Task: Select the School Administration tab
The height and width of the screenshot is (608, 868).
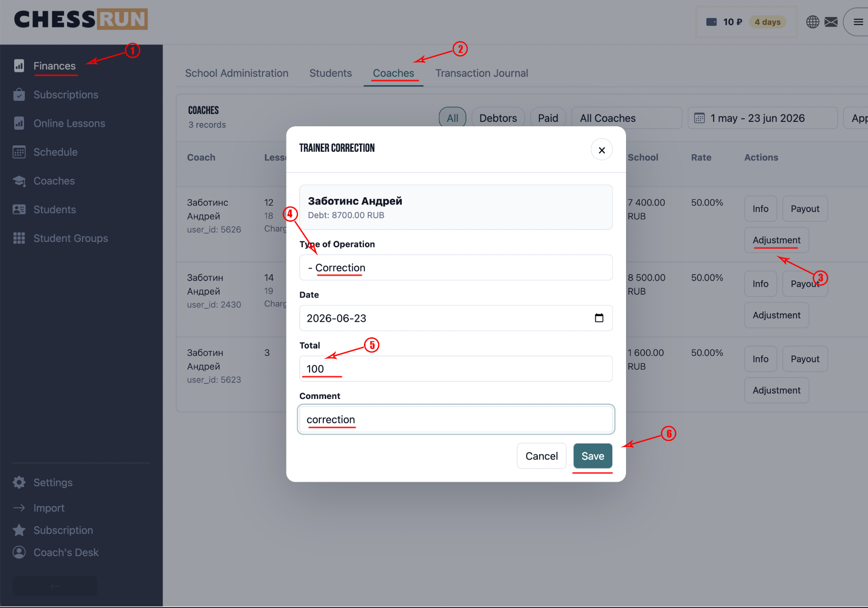Action: [237, 73]
